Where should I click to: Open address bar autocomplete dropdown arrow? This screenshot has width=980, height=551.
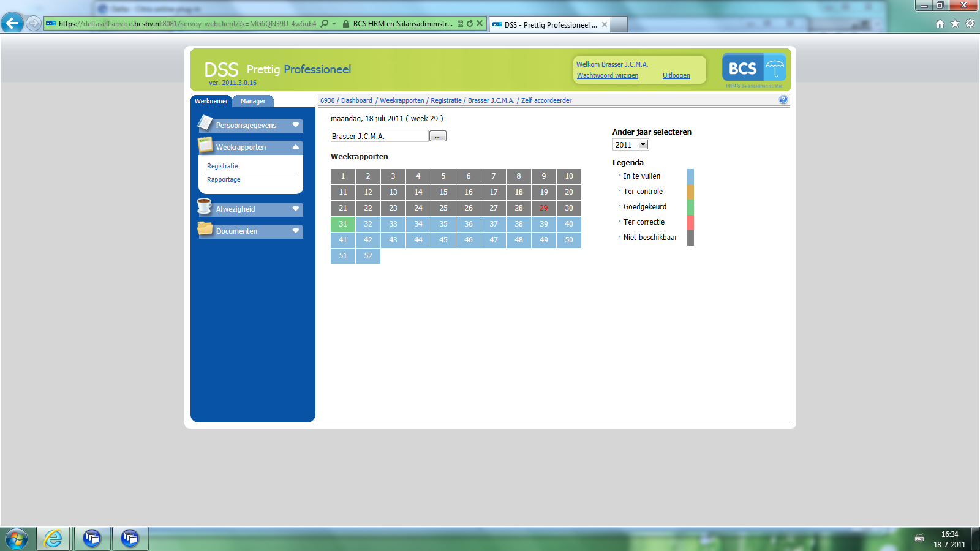coord(334,24)
